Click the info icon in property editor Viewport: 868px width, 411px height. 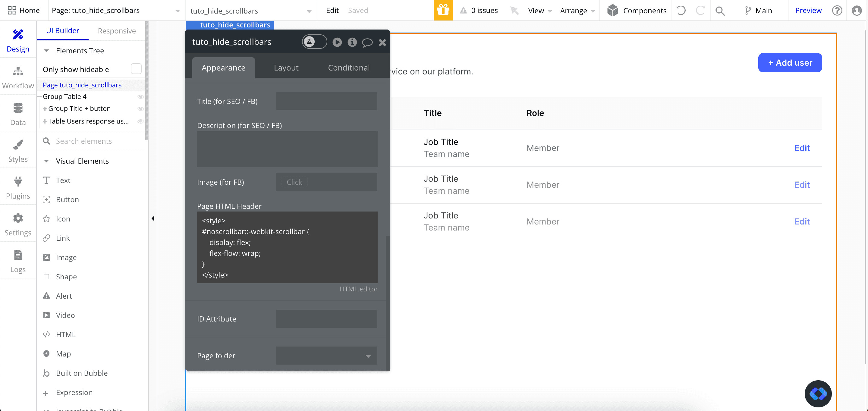352,42
